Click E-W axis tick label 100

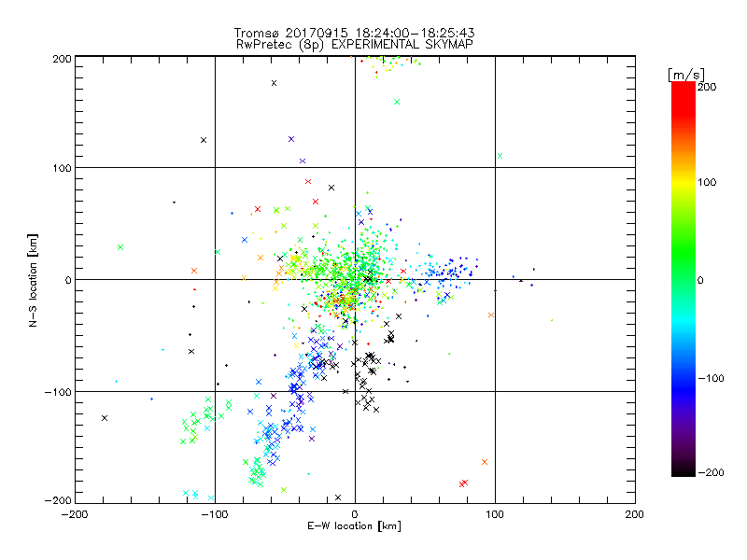495,514
